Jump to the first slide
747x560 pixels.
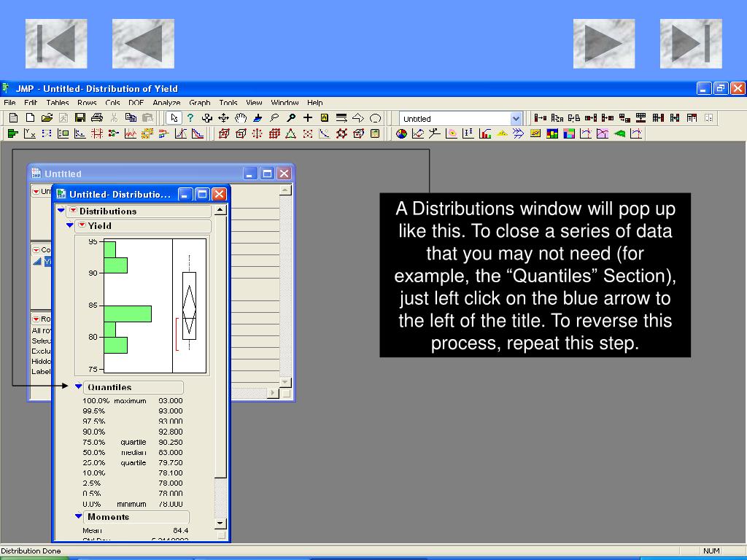[x=56, y=43]
